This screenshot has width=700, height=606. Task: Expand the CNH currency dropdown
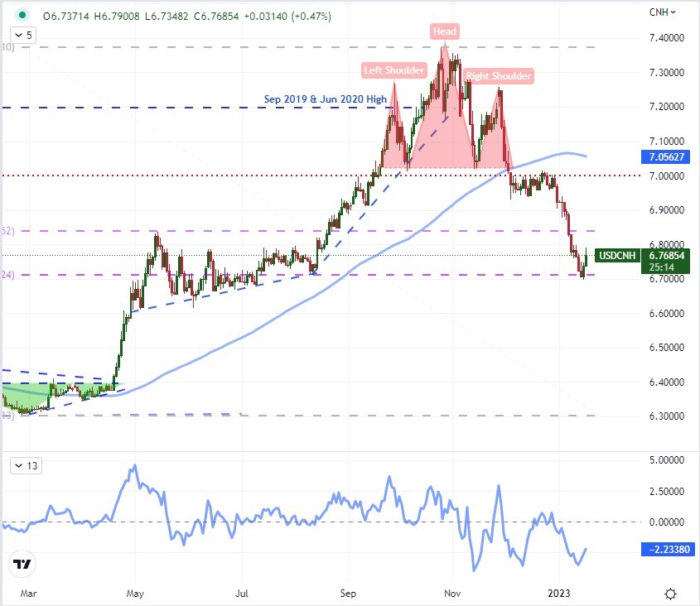pos(662,12)
